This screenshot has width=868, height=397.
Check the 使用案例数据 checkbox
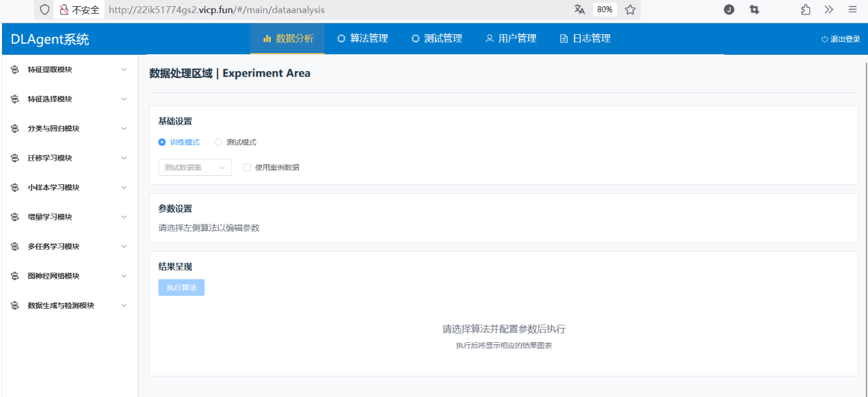click(x=247, y=167)
